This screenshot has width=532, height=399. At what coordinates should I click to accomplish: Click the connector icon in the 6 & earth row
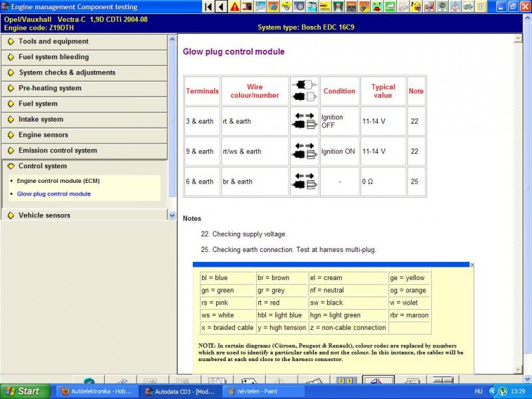[x=305, y=182]
